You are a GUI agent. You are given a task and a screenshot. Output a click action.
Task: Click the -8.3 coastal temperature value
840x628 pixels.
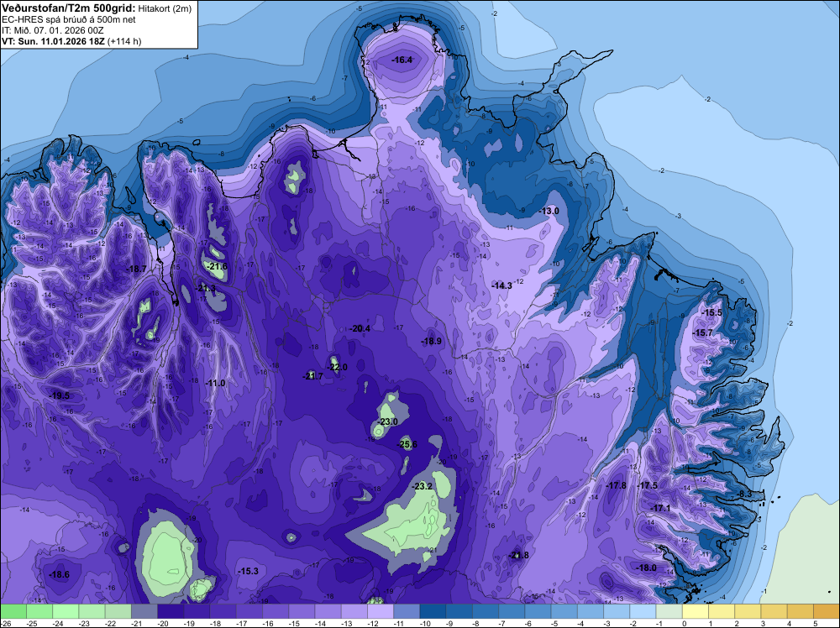[x=743, y=494]
